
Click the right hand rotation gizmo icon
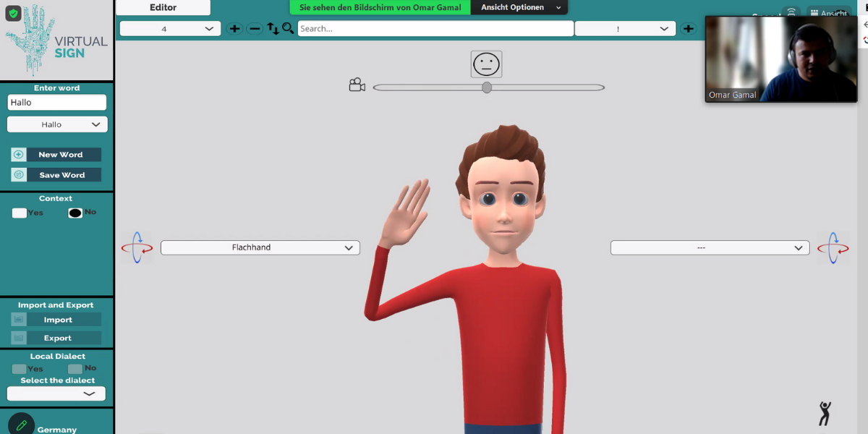833,247
